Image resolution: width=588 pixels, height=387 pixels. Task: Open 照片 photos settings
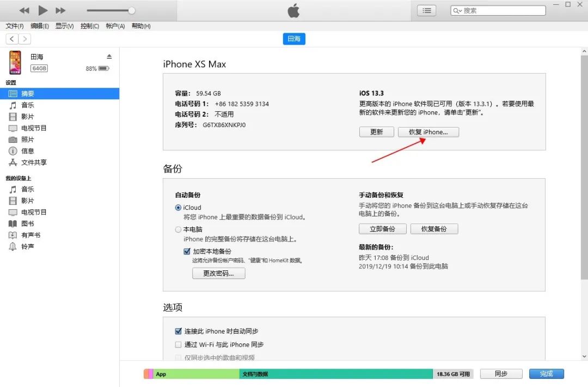pyautogui.click(x=60, y=140)
